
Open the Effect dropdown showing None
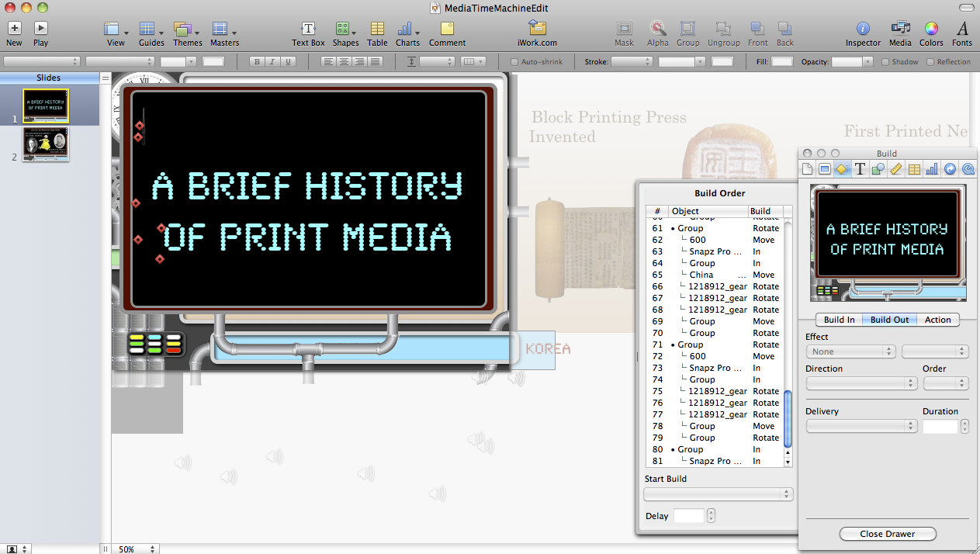850,351
